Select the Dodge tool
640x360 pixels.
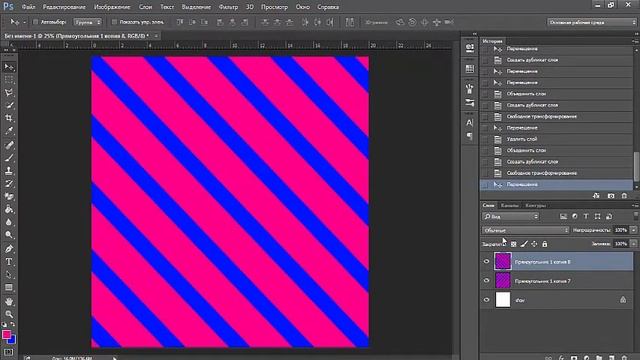click(x=9, y=235)
